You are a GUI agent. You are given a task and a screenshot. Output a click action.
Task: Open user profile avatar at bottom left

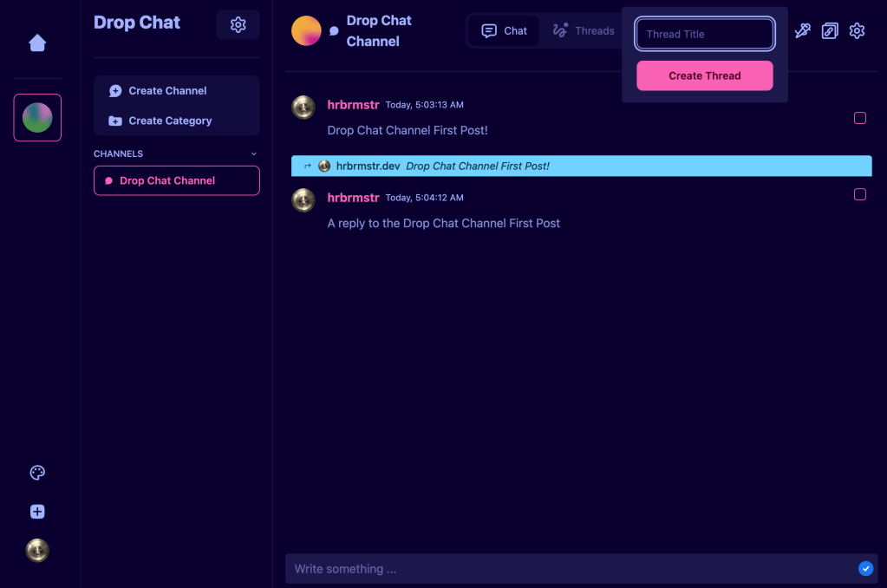click(37, 551)
